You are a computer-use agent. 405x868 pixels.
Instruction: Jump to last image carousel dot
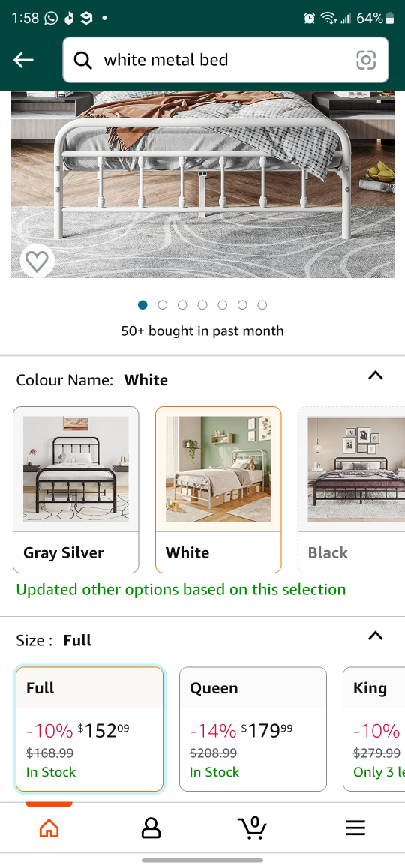click(x=262, y=305)
